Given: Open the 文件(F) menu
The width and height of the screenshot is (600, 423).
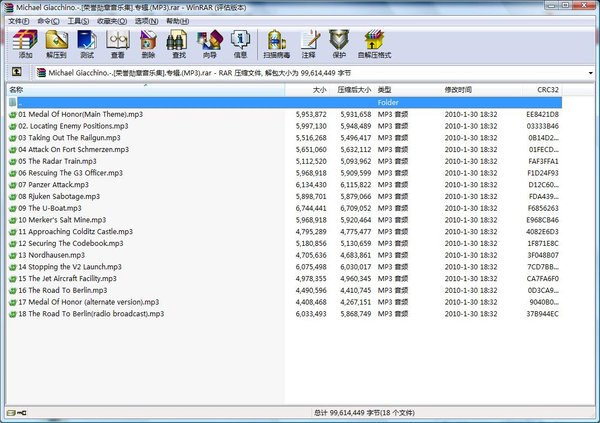Looking at the screenshot, I should click(x=19, y=21).
